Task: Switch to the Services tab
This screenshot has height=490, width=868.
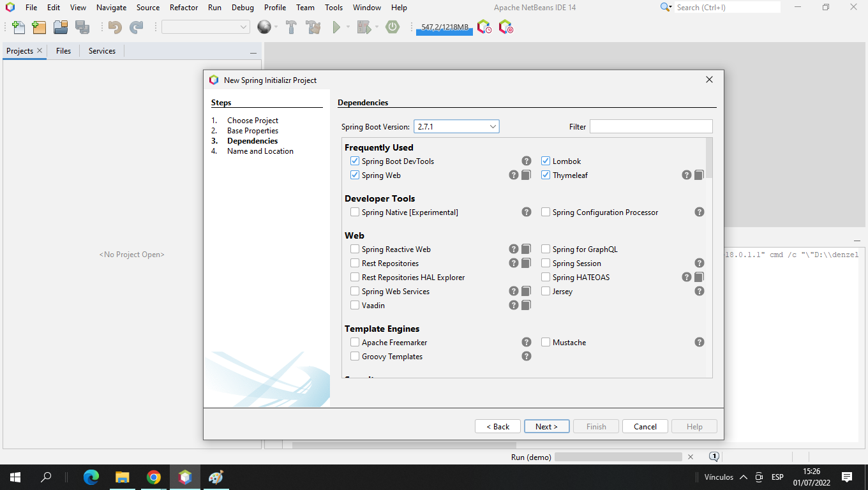Action: click(x=102, y=51)
